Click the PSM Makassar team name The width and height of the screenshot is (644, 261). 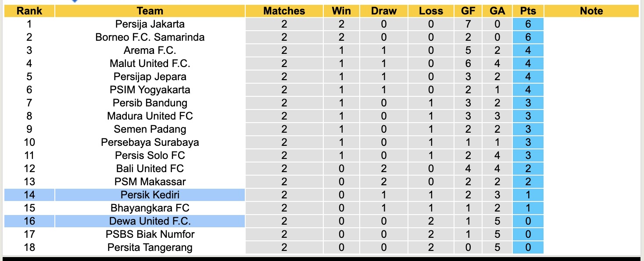click(x=150, y=182)
